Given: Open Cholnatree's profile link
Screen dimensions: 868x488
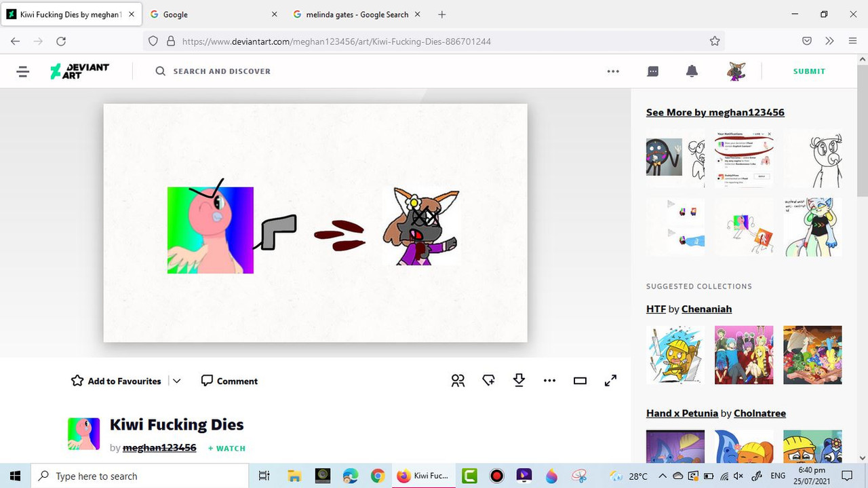Looking at the screenshot, I should tap(761, 413).
